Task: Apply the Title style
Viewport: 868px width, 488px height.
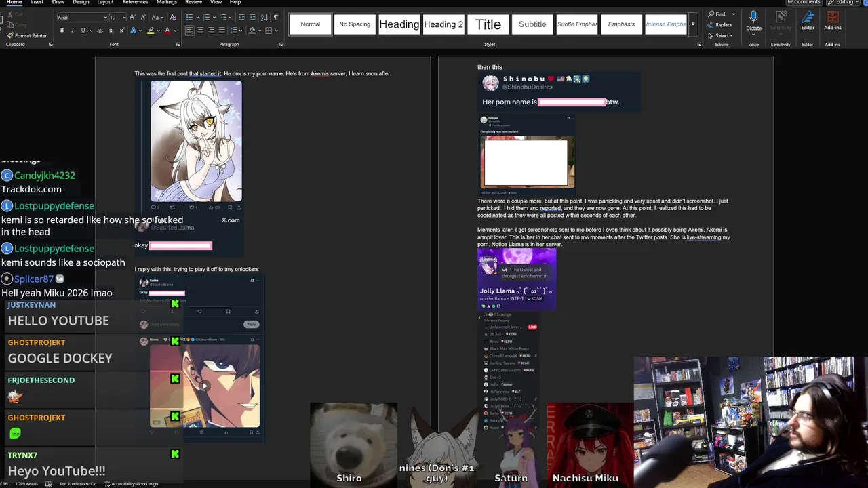Action: click(488, 24)
